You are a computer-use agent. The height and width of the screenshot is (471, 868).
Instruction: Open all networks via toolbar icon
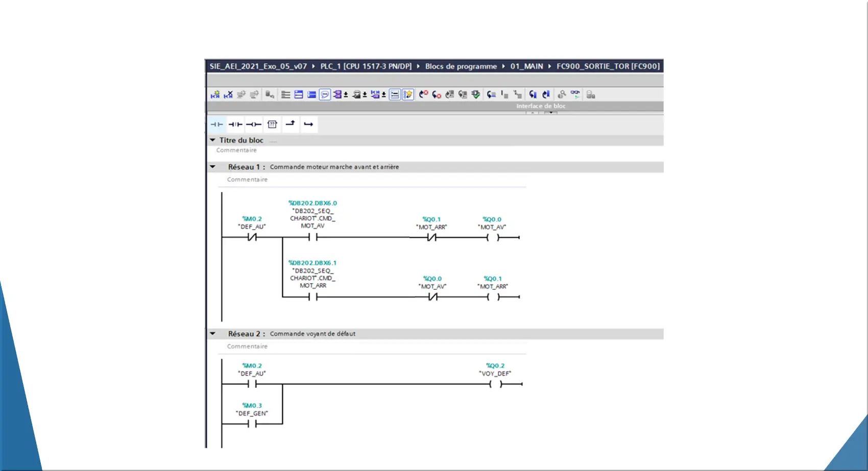[x=299, y=94]
